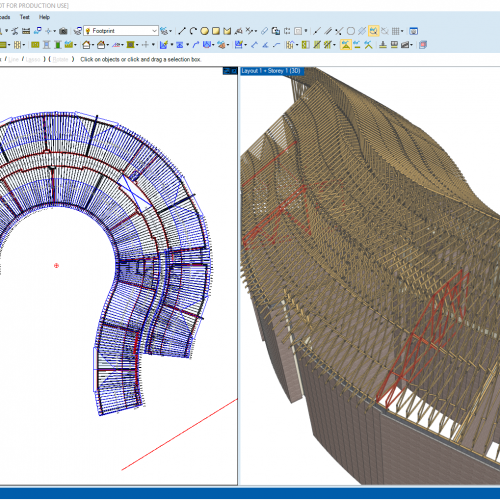Toggle the crossed-out view filter icon
The image size is (500, 500).
[385, 31]
